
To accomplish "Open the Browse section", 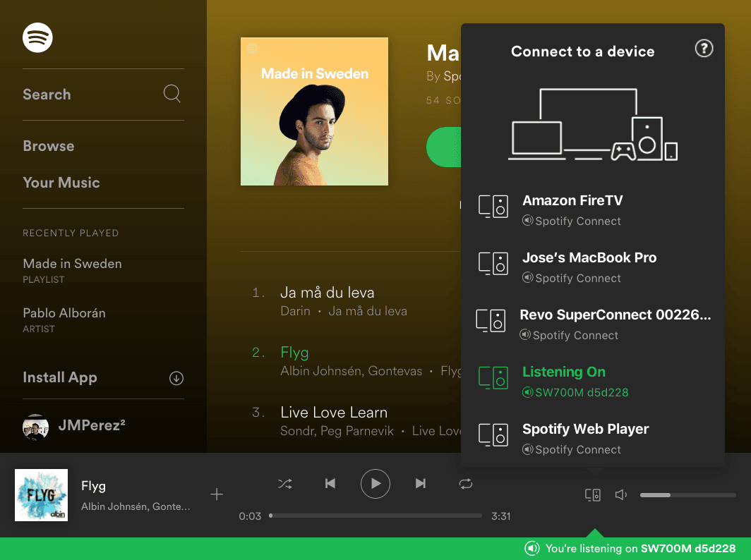I will (49, 146).
